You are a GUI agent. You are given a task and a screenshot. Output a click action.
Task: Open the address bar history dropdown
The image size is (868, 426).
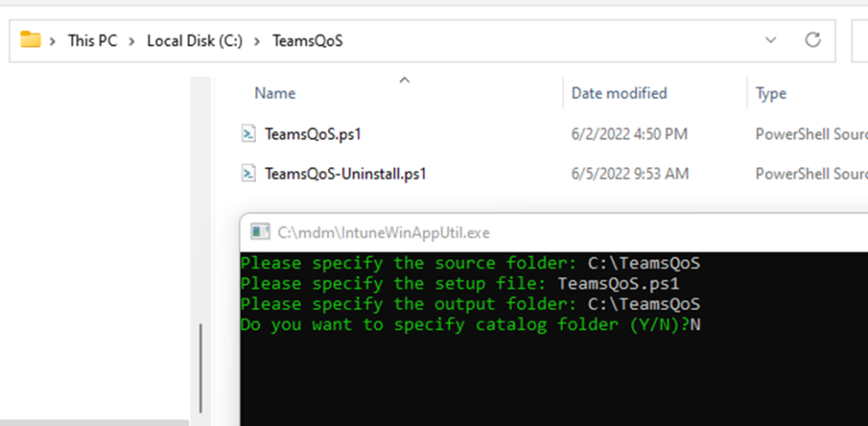[x=771, y=40]
